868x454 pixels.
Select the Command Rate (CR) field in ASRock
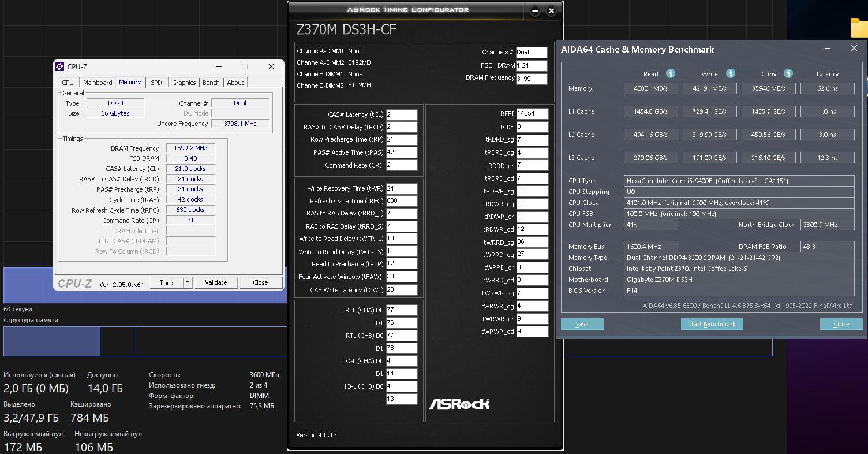pos(402,165)
